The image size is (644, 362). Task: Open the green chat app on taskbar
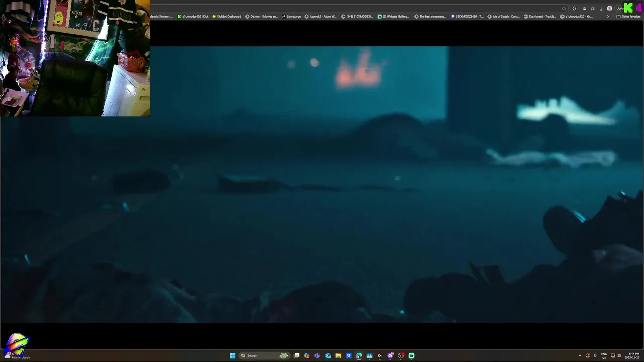point(411,356)
